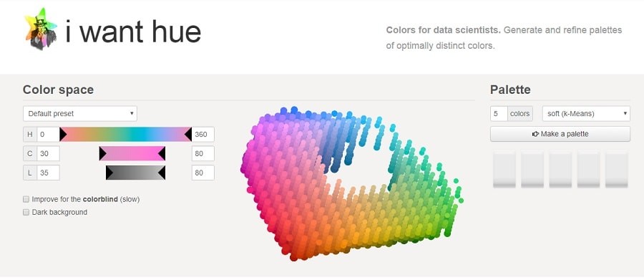Click left handle of Chroma slider
Screen dimensions: 644x280
102,153
